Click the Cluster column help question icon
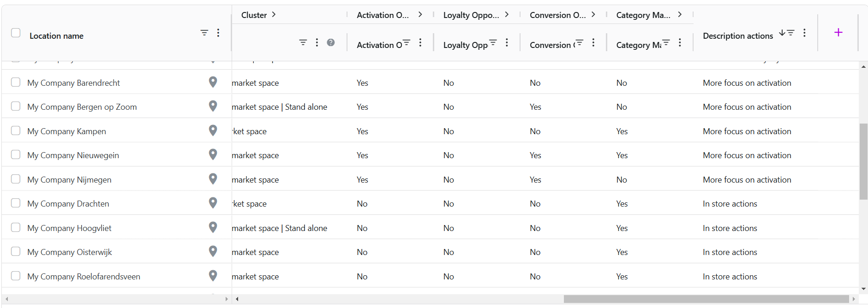Viewport: 868px width, 308px height. [x=330, y=42]
